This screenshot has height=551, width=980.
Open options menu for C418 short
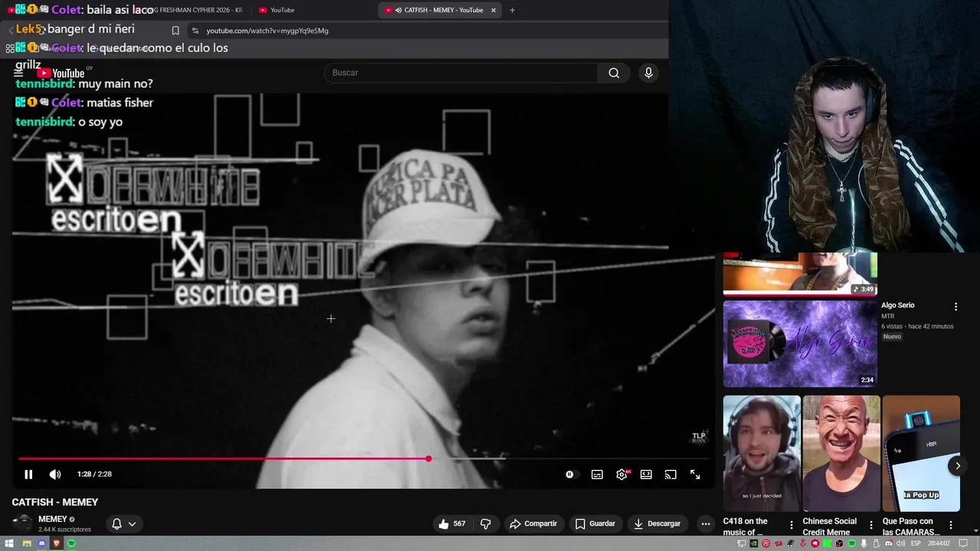pyautogui.click(x=792, y=526)
